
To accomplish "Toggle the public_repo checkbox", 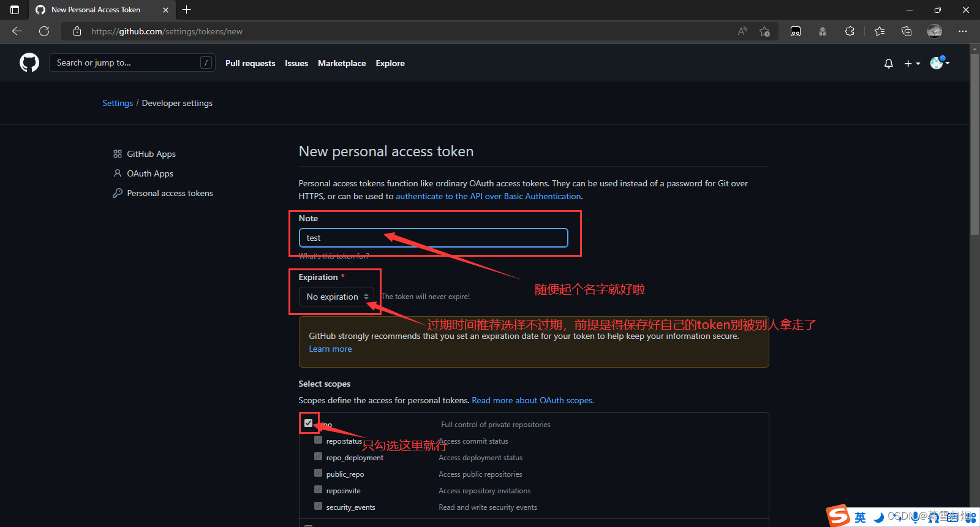I will click(318, 472).
